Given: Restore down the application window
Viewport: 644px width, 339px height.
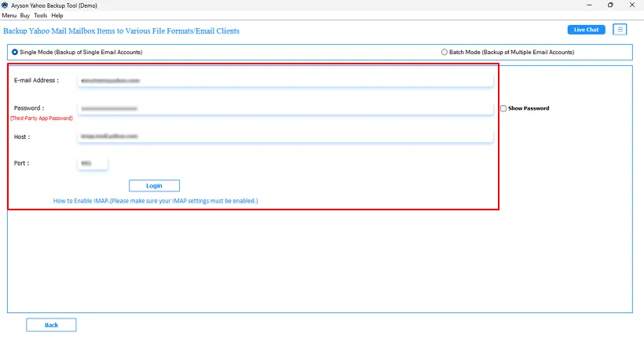Looking at the screenshot, I should 610,5.
